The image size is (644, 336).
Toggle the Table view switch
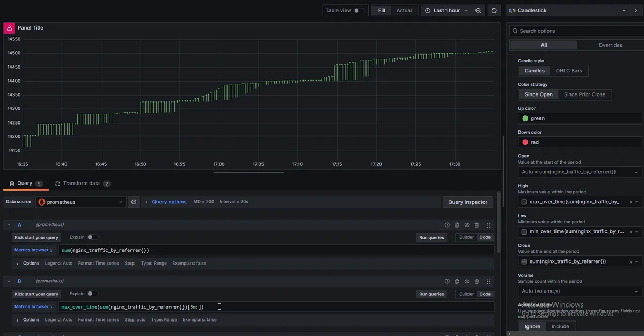358,10
